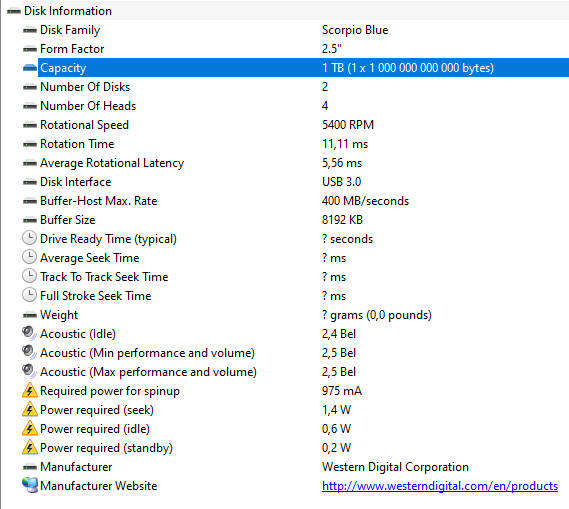Select the Buffer Size label
Screen dimensions: 569x509
pos(67,220)
